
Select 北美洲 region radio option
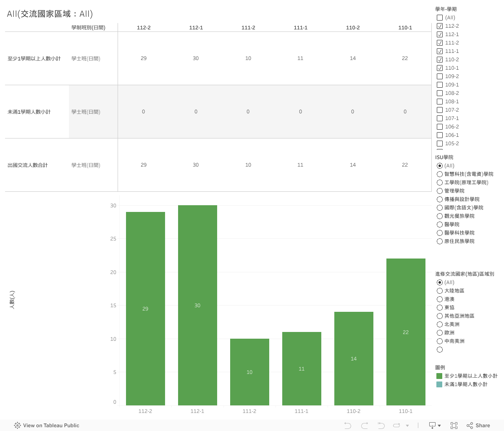point(440,324)
